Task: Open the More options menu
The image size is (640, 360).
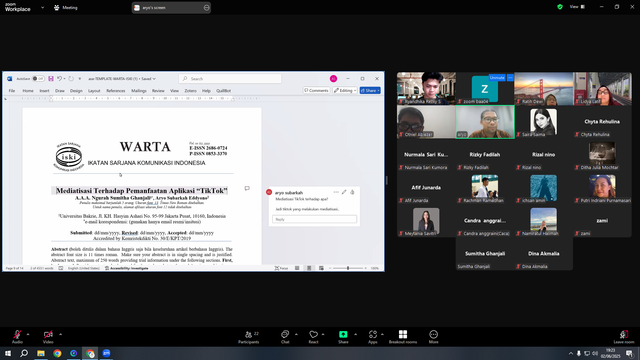Action: click(x=433, y=337)
